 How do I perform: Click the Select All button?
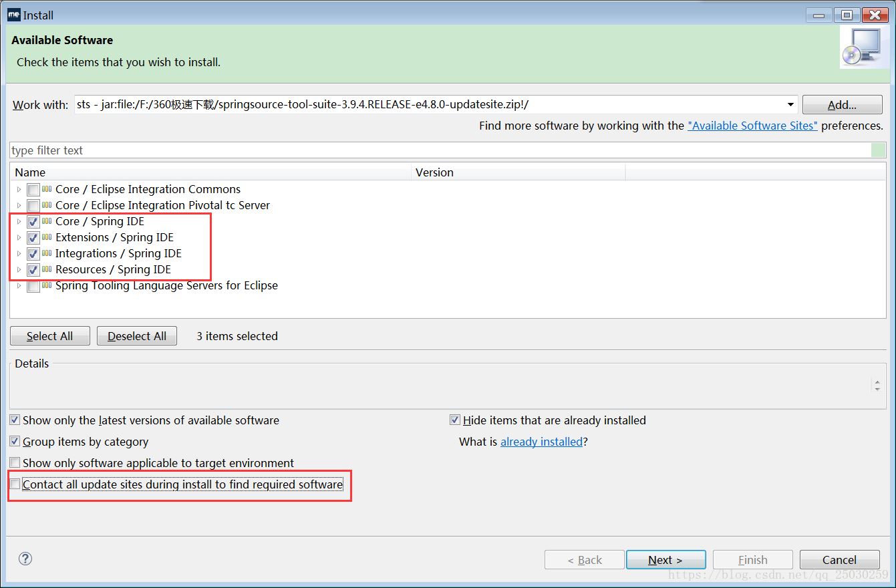(x=50, y=336)
